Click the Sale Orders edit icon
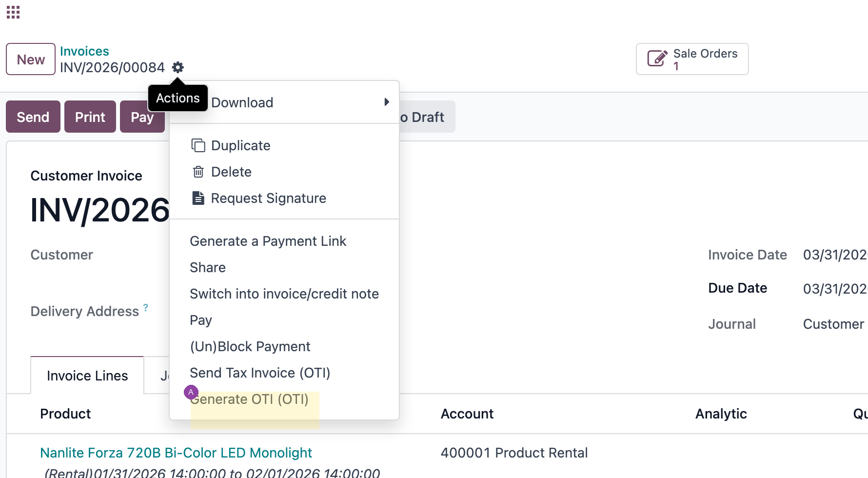 [x=657, y=59]
